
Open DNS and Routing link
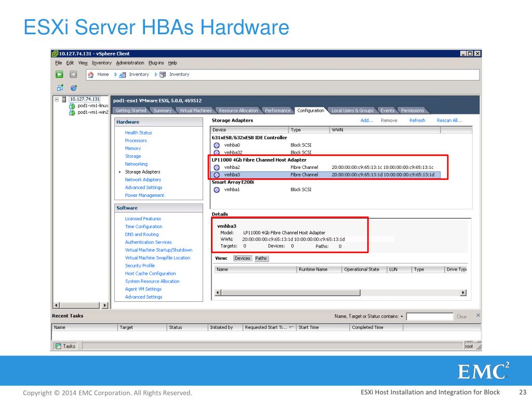point(142,234)
